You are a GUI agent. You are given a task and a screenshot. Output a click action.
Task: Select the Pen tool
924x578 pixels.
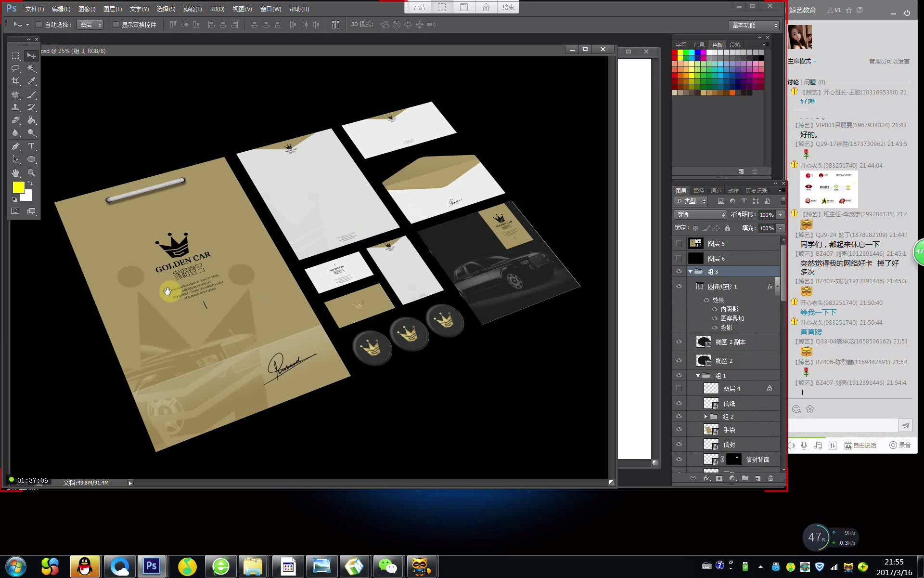15,146
